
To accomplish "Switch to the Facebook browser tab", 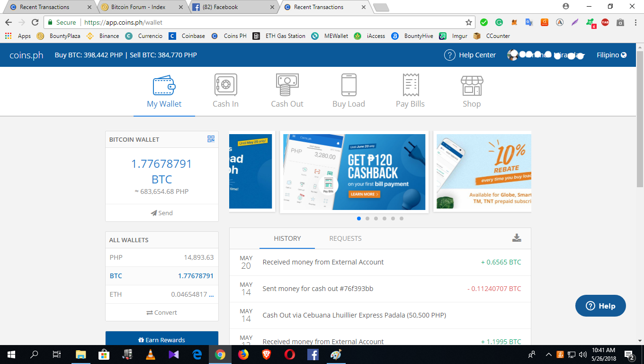I will 233,7.
